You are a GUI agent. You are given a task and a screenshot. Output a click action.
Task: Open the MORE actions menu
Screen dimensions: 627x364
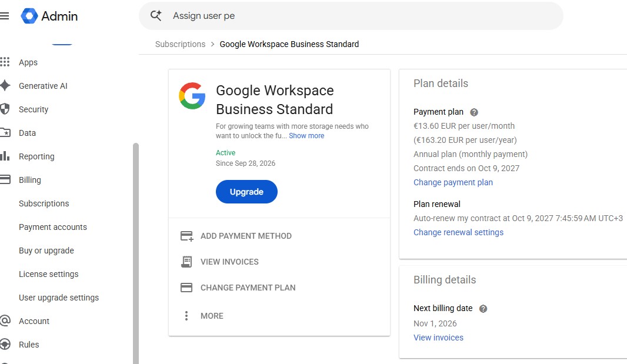(x=212, y=316)
